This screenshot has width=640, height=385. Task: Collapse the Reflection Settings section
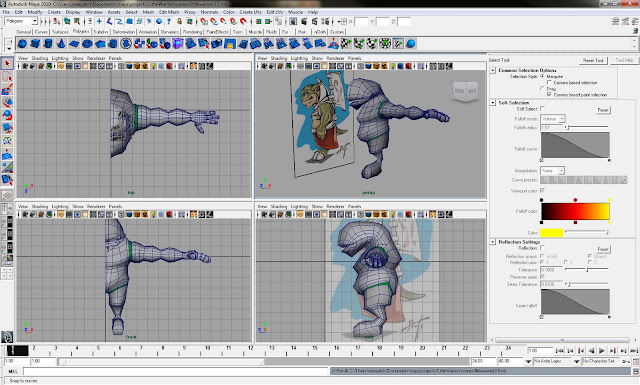[493, 242]
